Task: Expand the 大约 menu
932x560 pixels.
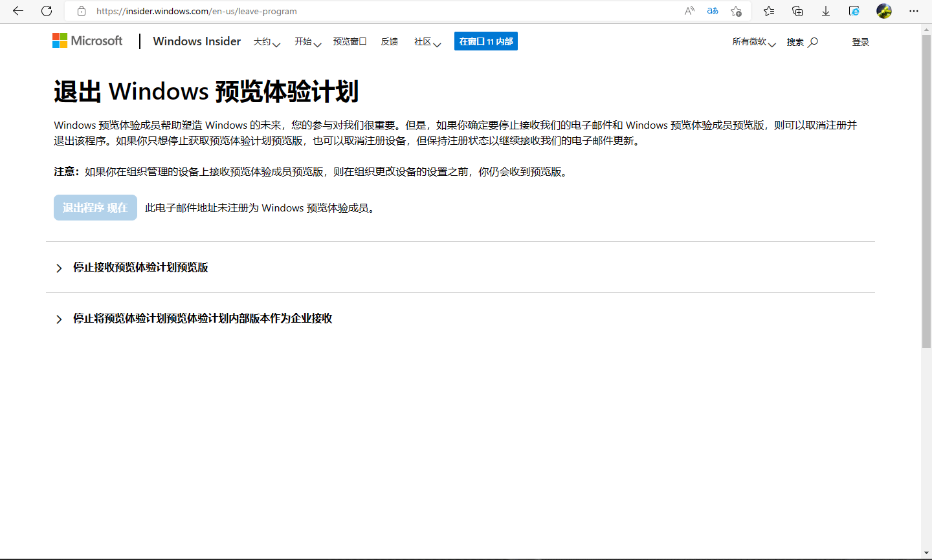Action: 267,42
